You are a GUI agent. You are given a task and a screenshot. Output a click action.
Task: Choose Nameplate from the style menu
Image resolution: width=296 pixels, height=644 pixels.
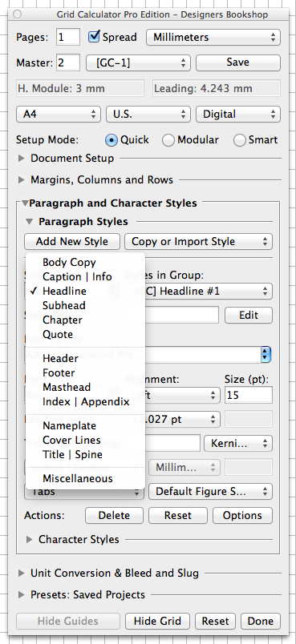[x=85, y=426]
